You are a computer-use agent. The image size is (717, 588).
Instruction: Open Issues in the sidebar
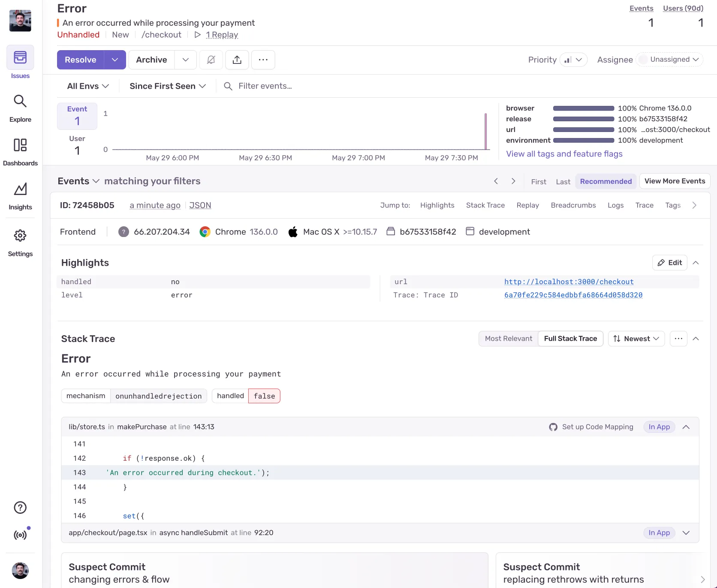pyautogui.click(x=20, y=63)
